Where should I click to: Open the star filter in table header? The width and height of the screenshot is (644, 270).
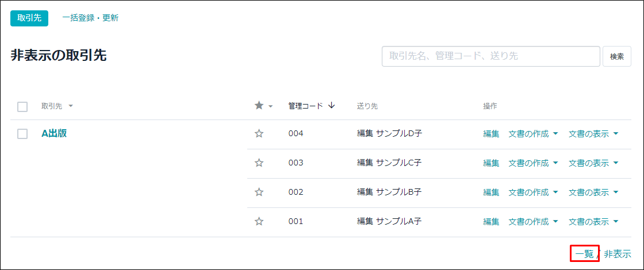[x=263, y=106]
